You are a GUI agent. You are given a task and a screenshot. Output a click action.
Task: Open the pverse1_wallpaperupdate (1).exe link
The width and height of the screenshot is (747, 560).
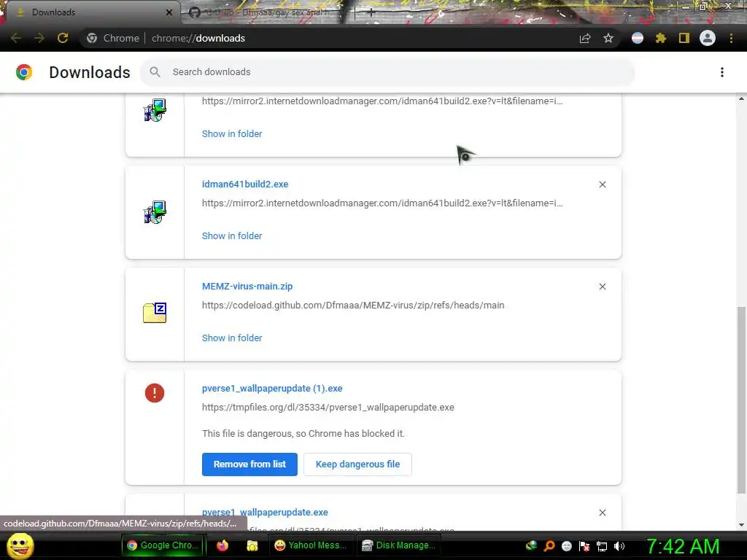pyautogui.click(x=272, y=388)
